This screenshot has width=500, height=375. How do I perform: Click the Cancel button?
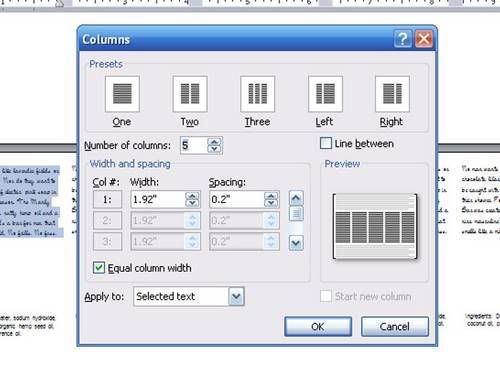point(395,326)
